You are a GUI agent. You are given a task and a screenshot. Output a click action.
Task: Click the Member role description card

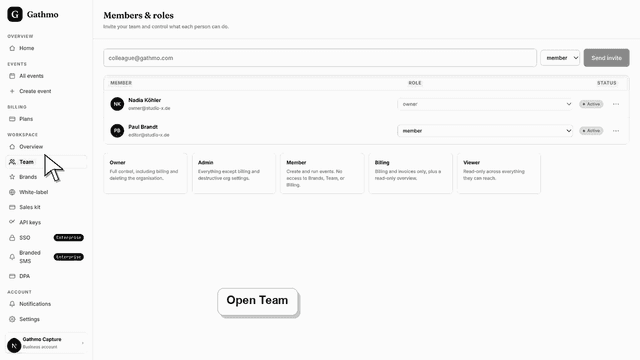[x=322, y=173]
